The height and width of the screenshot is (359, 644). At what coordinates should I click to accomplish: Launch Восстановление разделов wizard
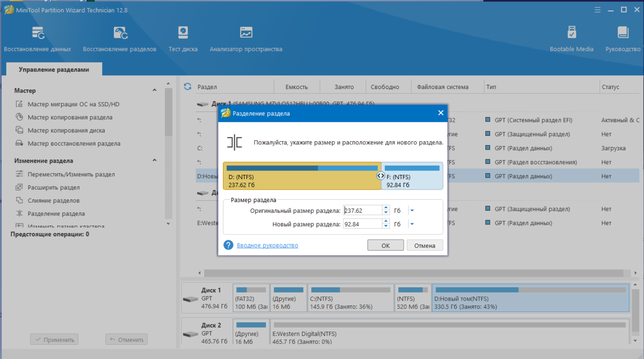[120, 39]
